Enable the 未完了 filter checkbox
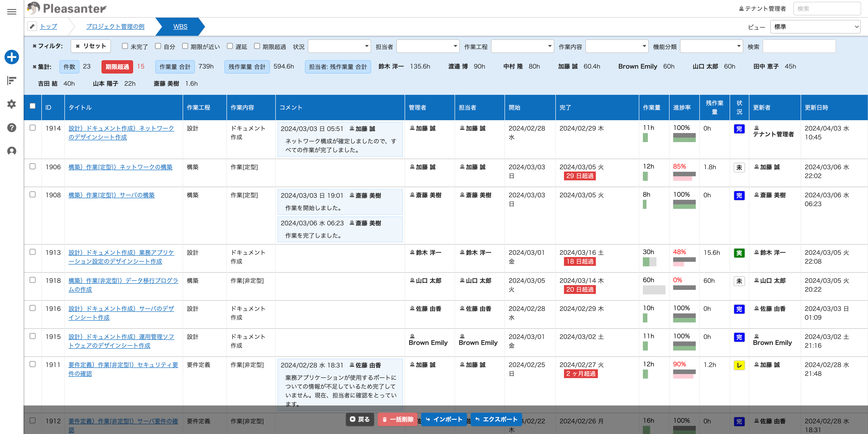The height and width of the screenshot is (434, 868). pos(125,46)
